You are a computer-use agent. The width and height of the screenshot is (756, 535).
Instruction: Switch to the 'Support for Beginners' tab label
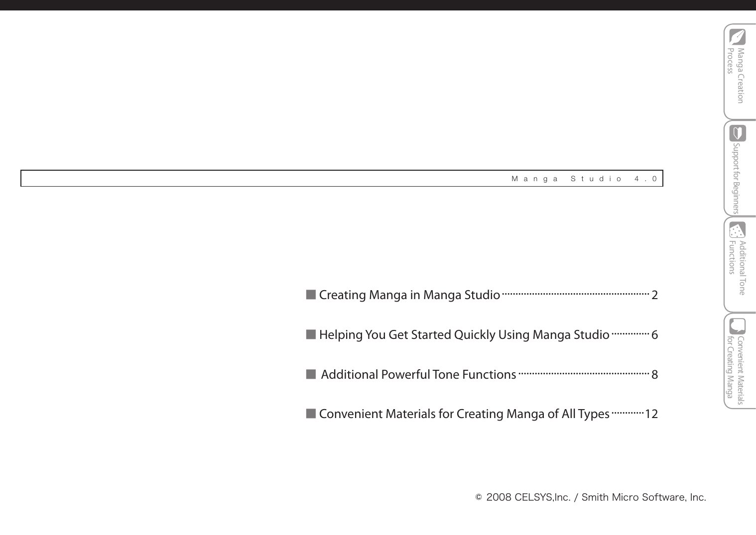736,179
